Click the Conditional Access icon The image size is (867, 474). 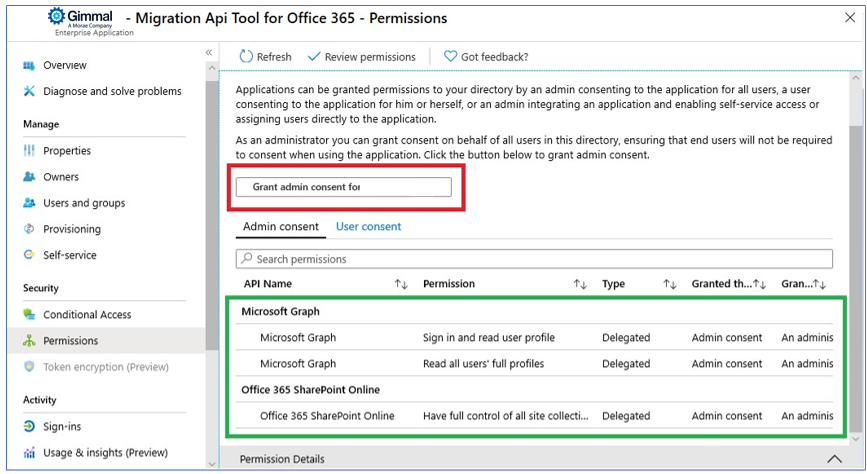coord(28,315)
